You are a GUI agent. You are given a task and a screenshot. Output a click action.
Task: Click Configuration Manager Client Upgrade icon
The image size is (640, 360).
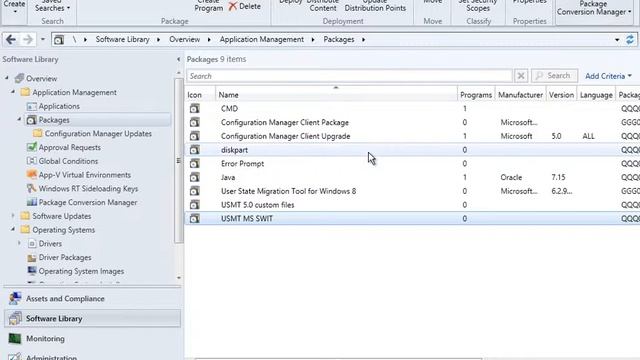pyautogui.click(x=195, y=136)
